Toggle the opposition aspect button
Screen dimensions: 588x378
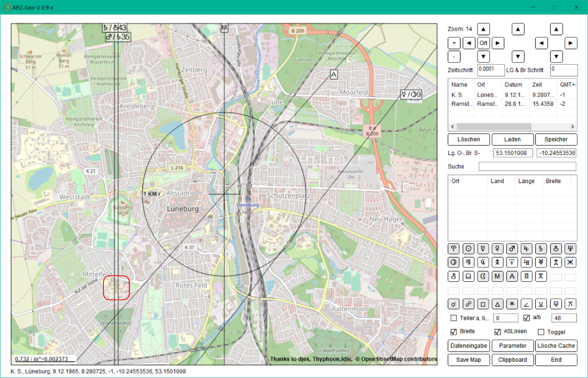click(x=468, y=304)
